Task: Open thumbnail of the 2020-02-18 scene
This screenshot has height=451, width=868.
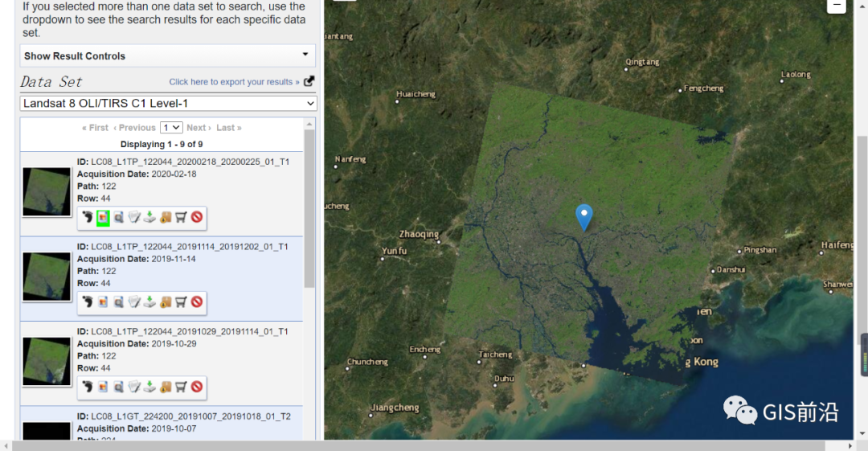Action: pos(47,191)
